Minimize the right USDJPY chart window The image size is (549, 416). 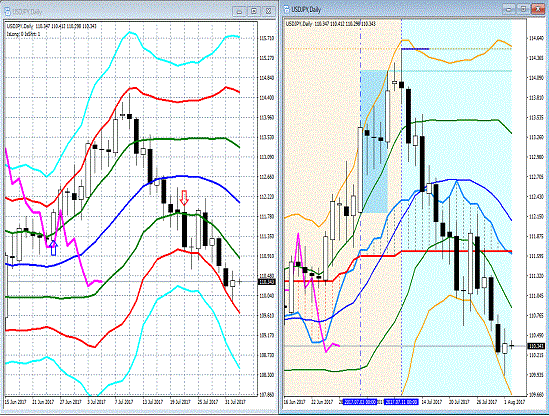click(510, 9)
